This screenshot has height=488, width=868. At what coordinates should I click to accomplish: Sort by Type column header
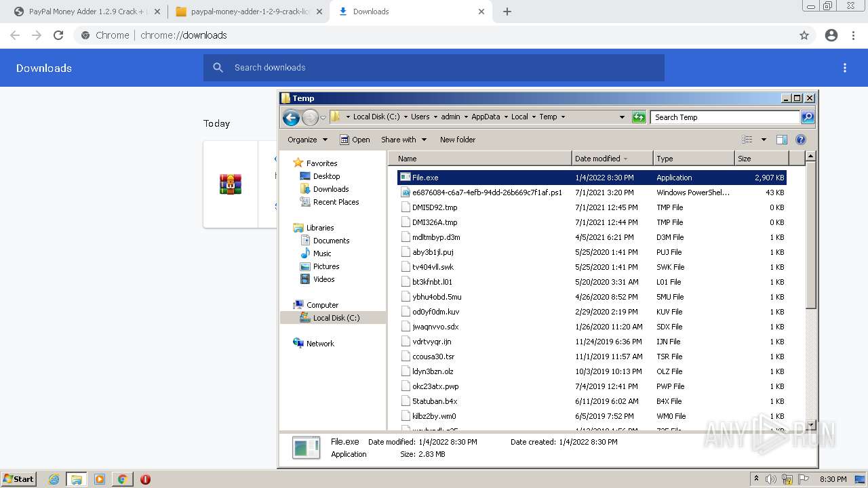(x=694, y=159)
